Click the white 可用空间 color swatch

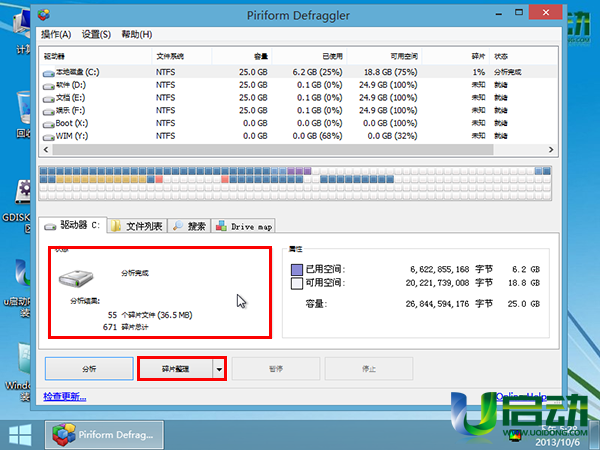click(x=297, y=283)
